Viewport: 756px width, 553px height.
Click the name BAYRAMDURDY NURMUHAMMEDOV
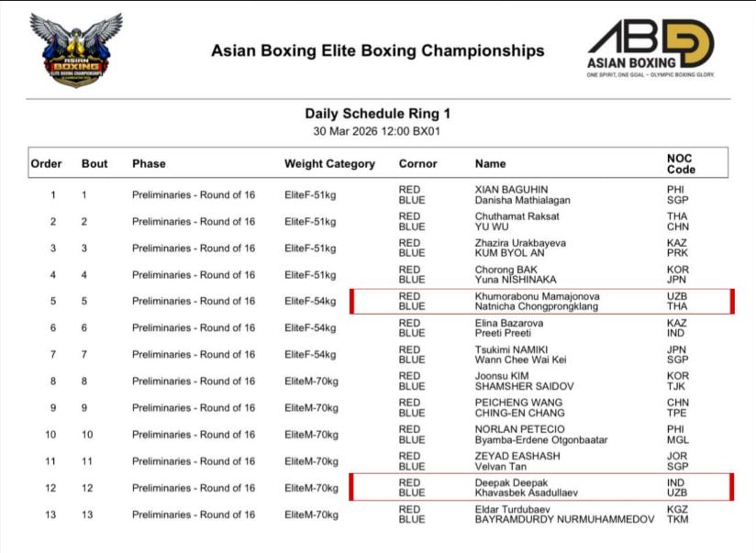click(x=564, y=520)
